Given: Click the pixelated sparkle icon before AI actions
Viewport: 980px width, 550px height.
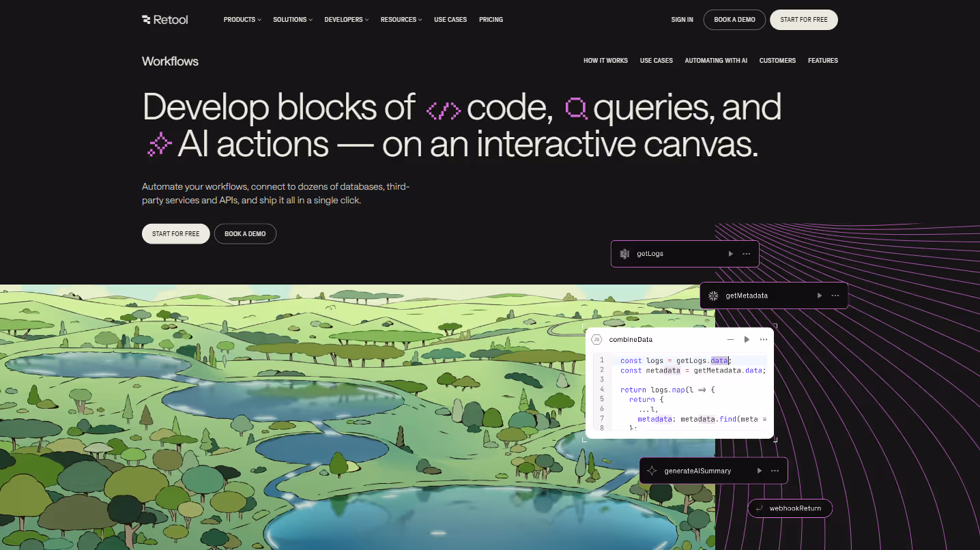Looking at the screenshot, I should [159, 144].
